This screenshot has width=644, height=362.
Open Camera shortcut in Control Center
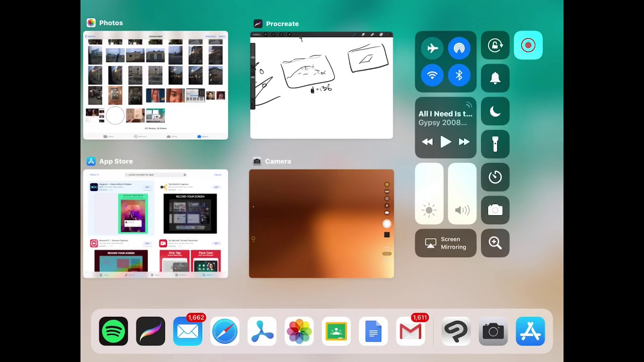click(495, 210)
